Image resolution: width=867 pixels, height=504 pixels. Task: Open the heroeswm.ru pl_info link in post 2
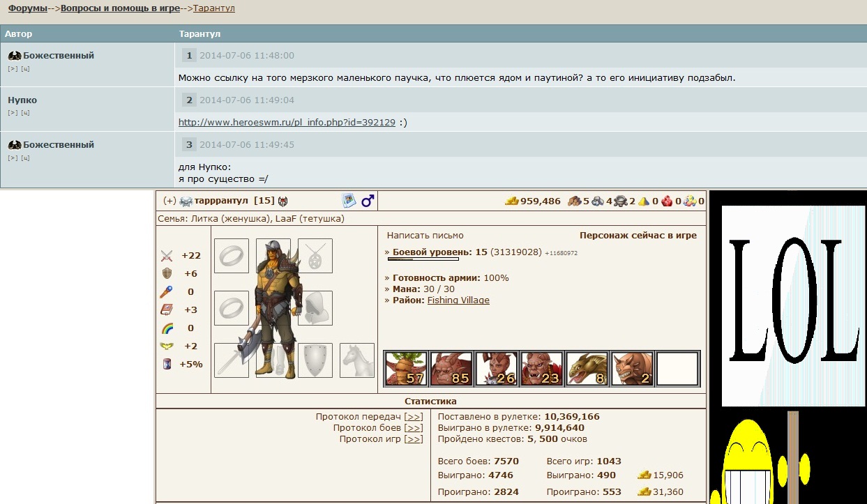pos(287,122)
